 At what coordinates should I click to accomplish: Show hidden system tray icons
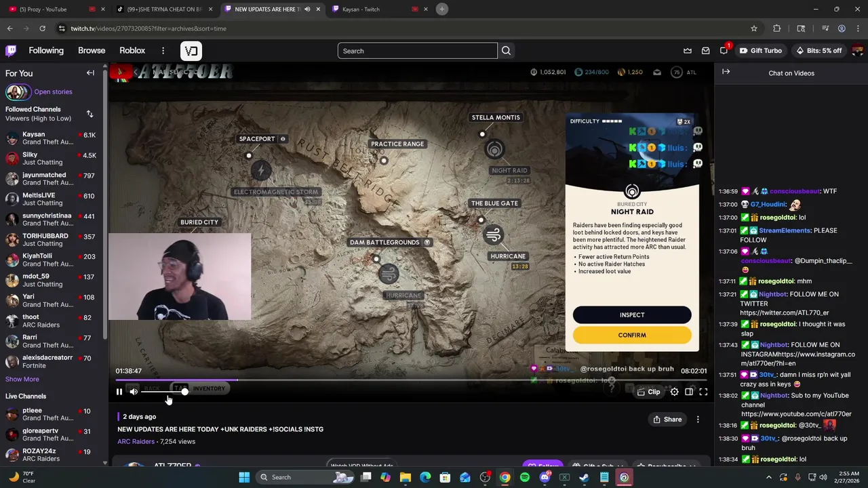(769, 477)
